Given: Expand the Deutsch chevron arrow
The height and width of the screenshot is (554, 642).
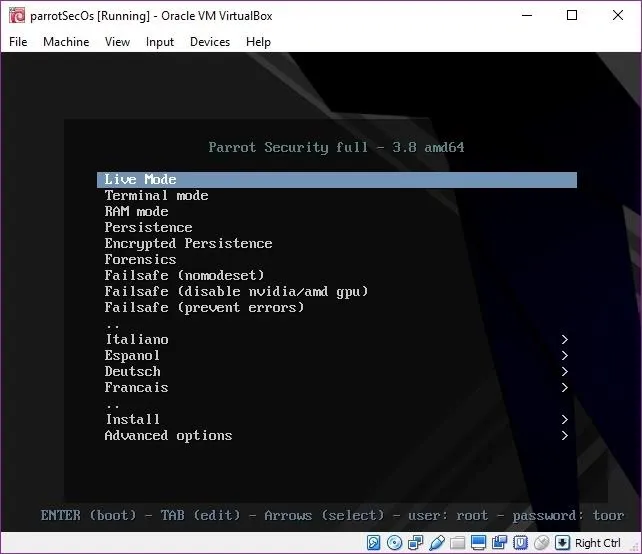Looking at the screenshot, I should 565,371.
